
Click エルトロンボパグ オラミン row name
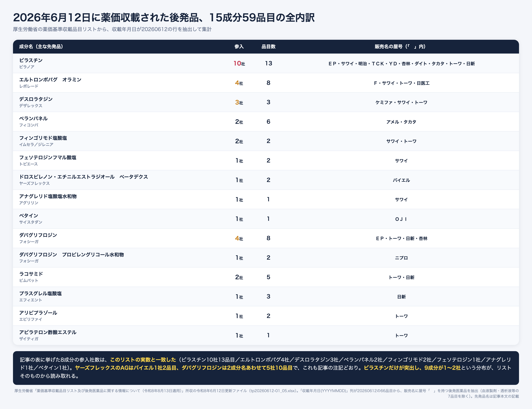50,80
